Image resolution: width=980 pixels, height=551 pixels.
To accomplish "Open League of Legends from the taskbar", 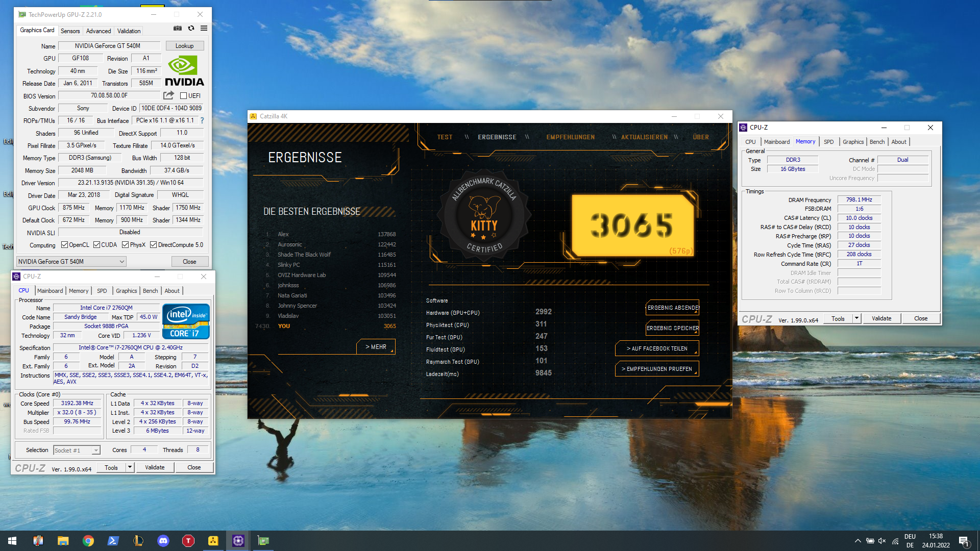I will click(138, 541).
